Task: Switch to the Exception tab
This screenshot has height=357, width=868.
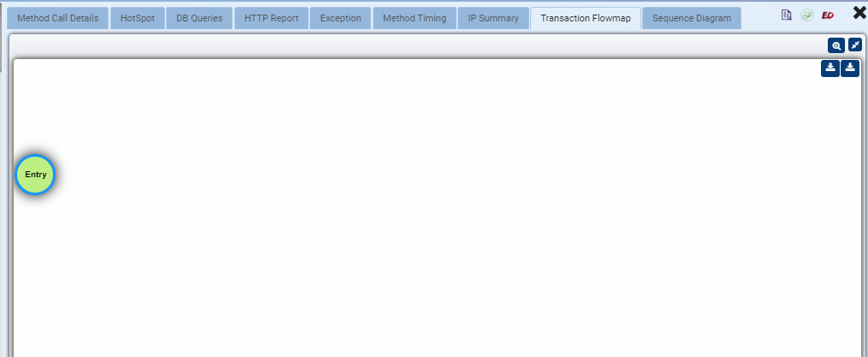Action: (x=340, y=18)
